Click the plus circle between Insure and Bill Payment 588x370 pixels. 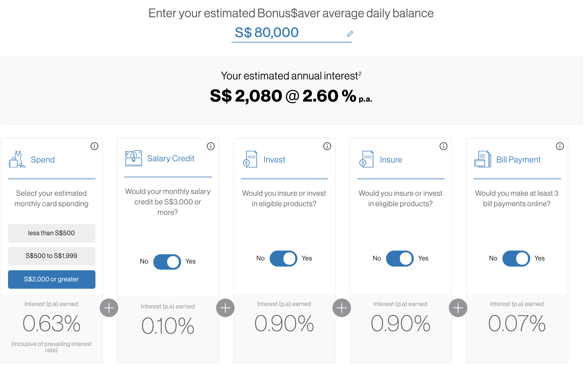458,308
